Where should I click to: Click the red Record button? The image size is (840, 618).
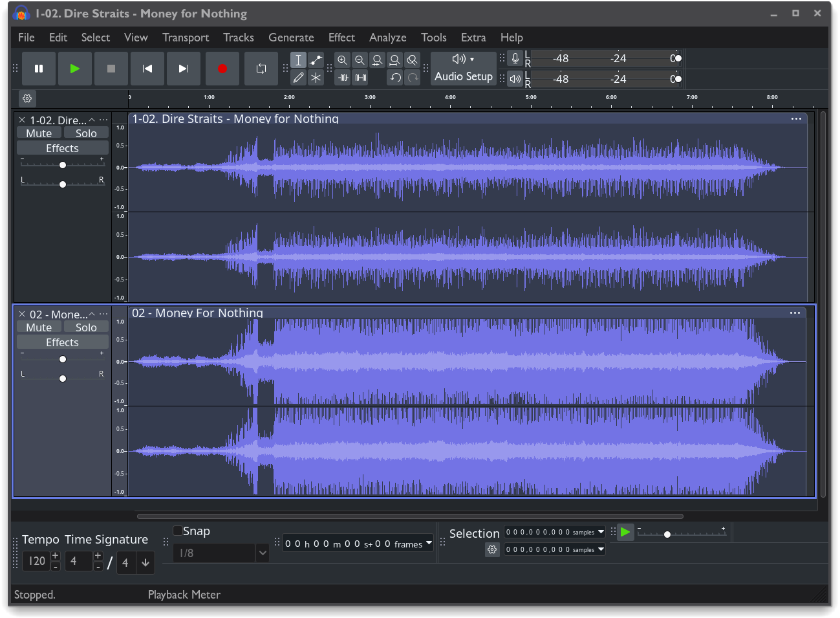tap(222, 69)
